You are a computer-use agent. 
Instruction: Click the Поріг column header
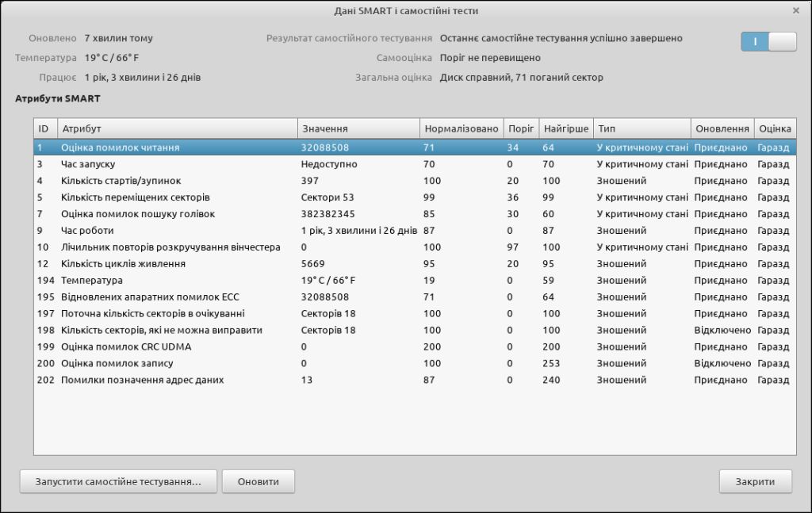[521, 128]
